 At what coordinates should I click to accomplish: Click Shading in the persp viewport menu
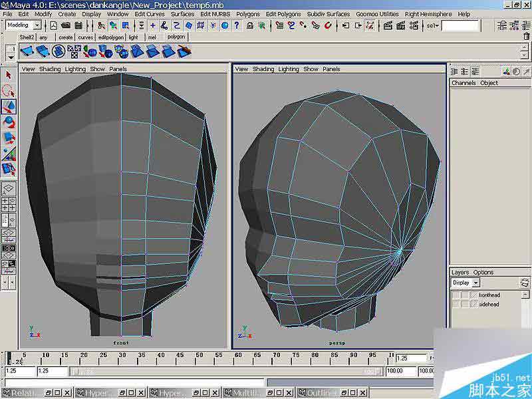coord(263,69)
